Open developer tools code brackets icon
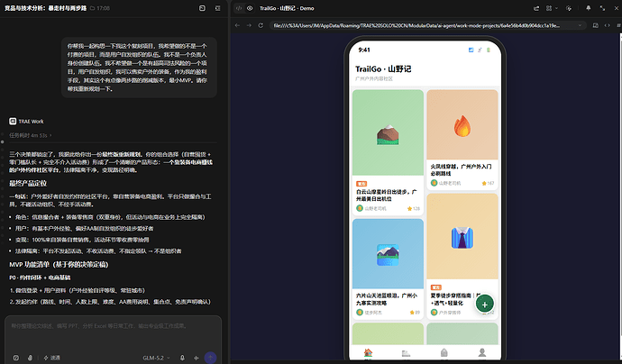The width and height of the screenshot is (622, 364). pyautogui.click(x=607, y=25)
